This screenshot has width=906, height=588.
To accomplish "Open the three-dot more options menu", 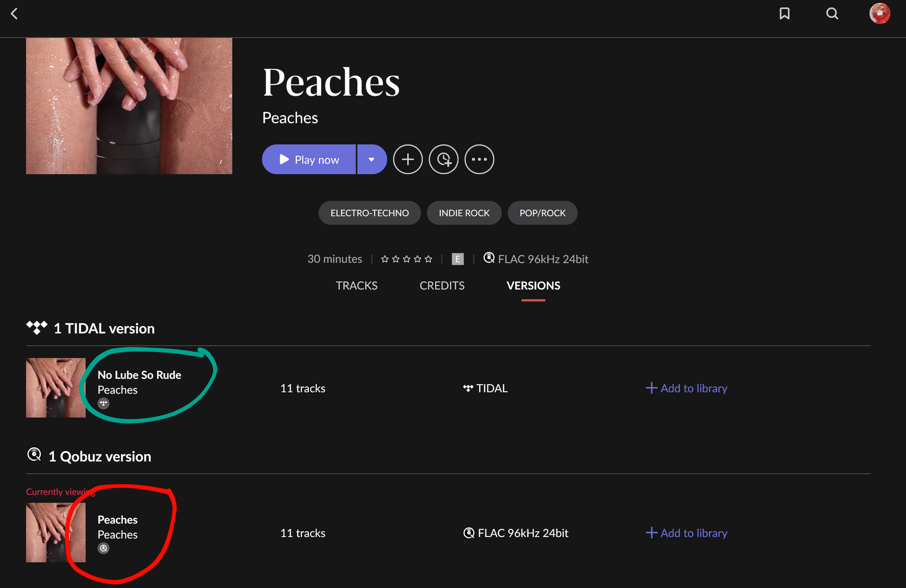I will click(x=479, y=160).
